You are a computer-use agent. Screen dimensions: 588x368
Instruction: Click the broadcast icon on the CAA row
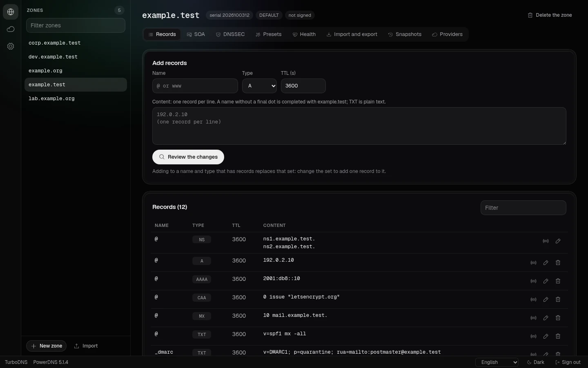pos(533,299)
